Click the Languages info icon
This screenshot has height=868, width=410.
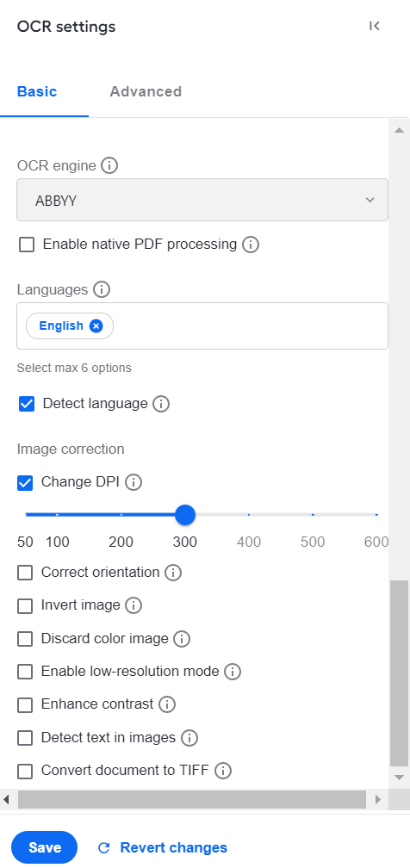pyautogui.click(x=102, y=289)
